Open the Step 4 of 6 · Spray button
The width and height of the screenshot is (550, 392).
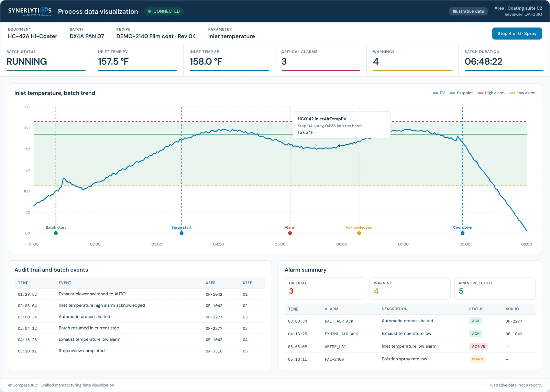point(517,34)
